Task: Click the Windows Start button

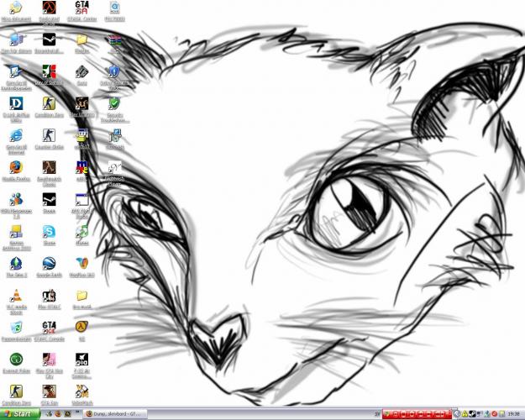Action: [21, 413]
